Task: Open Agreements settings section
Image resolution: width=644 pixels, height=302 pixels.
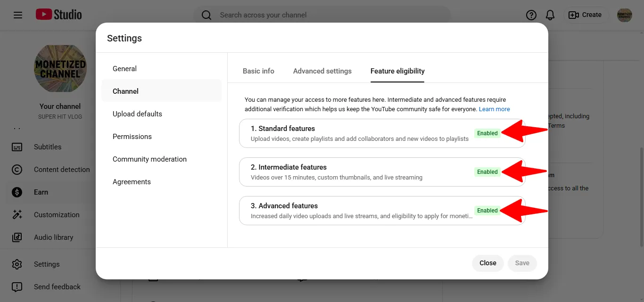Action: tap(161, 182)
